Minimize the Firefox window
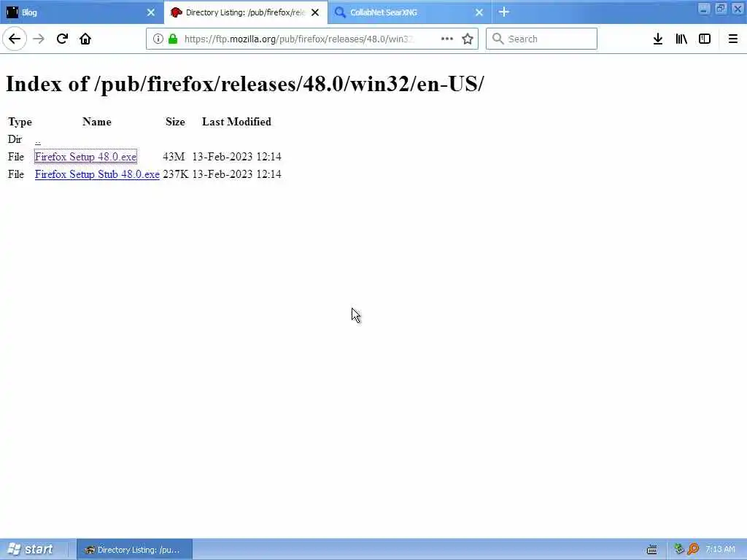The image size is (747, 560). [704, 9]
